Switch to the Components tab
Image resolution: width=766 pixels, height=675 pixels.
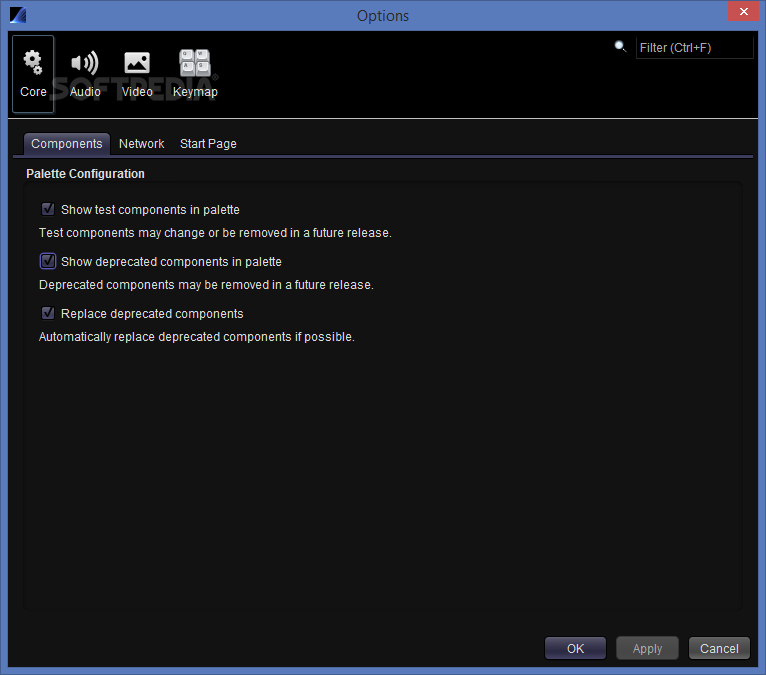[x=67, y=144]
